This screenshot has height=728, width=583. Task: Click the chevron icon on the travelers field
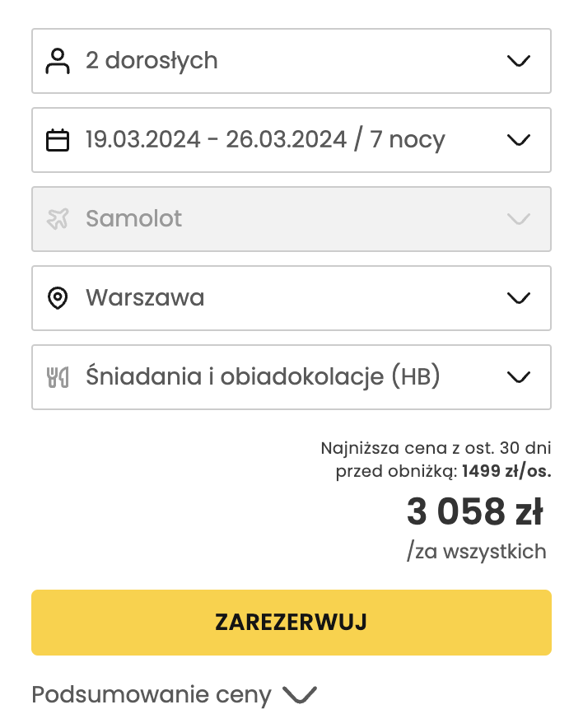point(518,60)
